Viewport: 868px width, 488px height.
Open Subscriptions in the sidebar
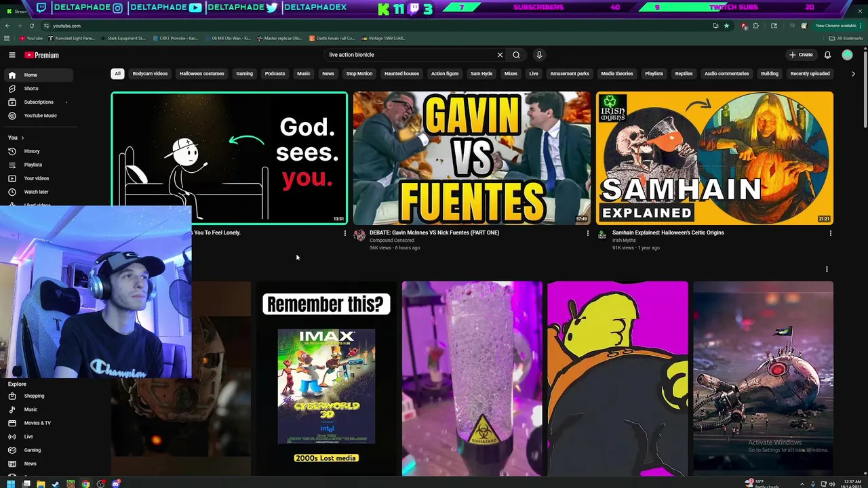[39, 102]
